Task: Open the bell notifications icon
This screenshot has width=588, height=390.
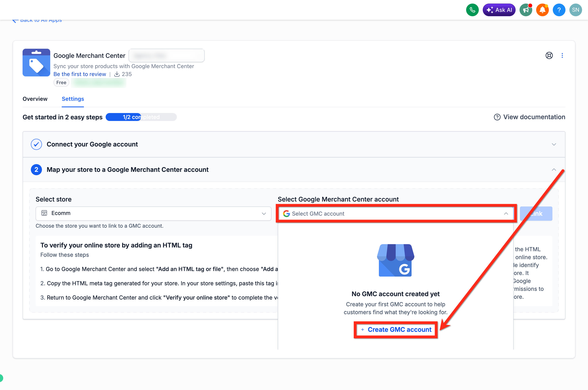Action: tap(542, 10)
